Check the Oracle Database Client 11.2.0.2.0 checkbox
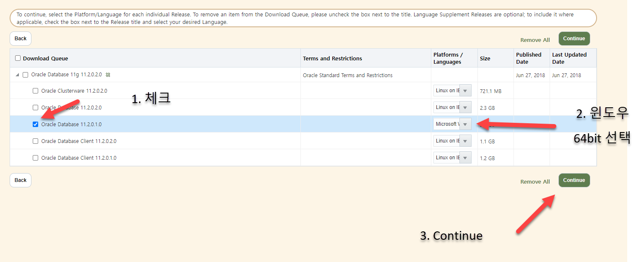 pyautogui.click(x=35, y=141)
